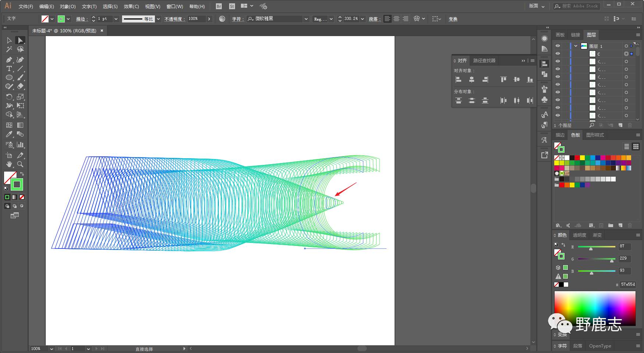Viewport: 644px width, 353px height.
Task: Select the Rotate tool
Action: point(9,97)
